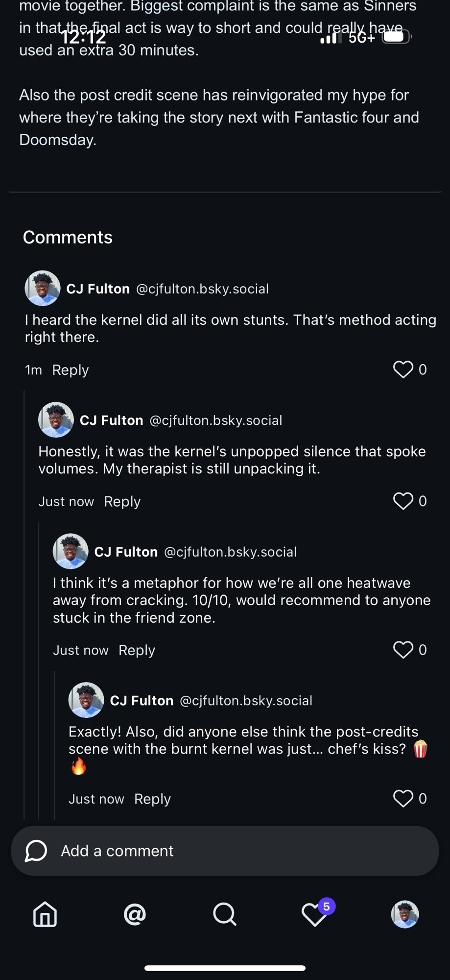Viewport: 450px width, 980px height.
Task: Open CJ Fulton's name on first comment
Action: [x=98, y=289]
